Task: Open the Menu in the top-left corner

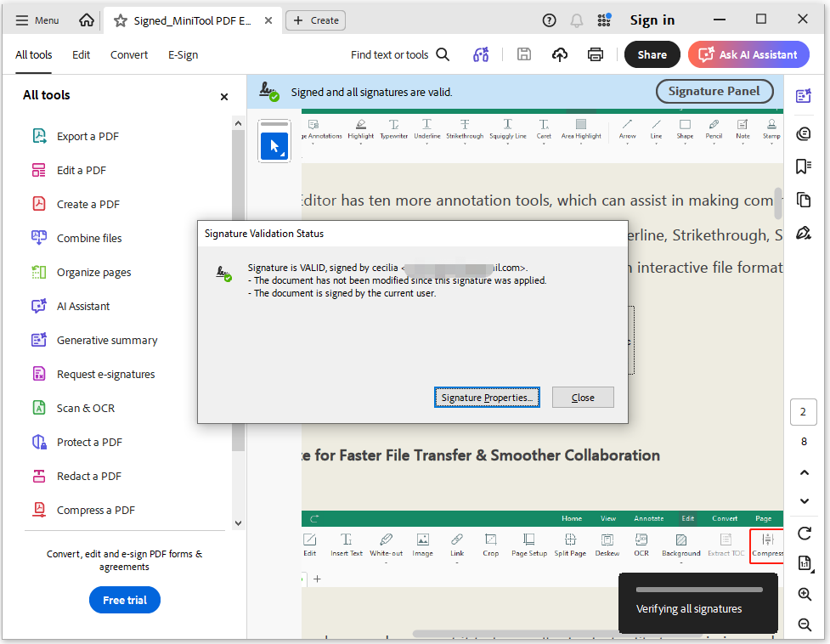Action: [37, 20]
